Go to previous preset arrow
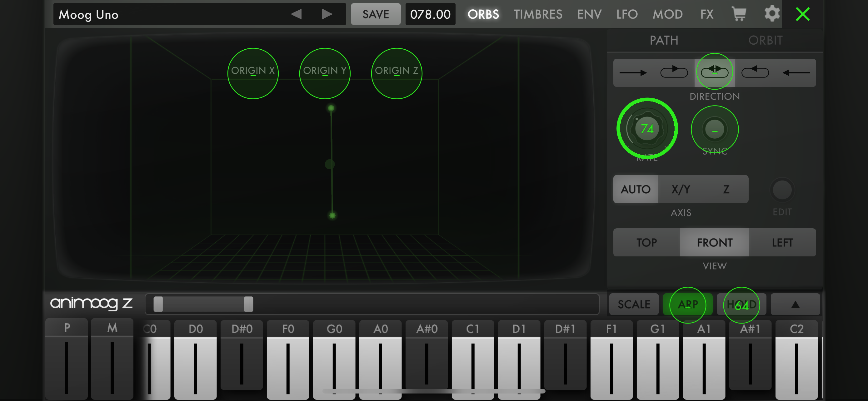This screenshot has height=401, width=868. pos(296,14)
